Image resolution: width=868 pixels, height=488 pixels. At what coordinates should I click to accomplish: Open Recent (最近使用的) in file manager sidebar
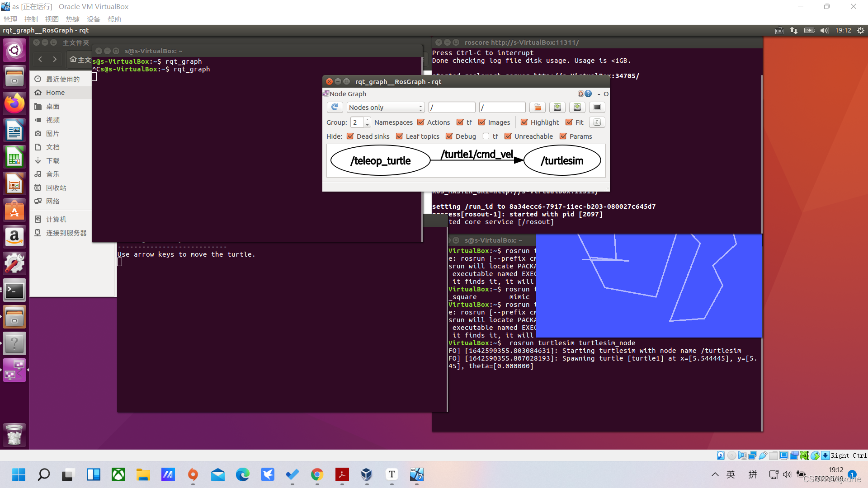pyautogui.click(x=61, y=79)
